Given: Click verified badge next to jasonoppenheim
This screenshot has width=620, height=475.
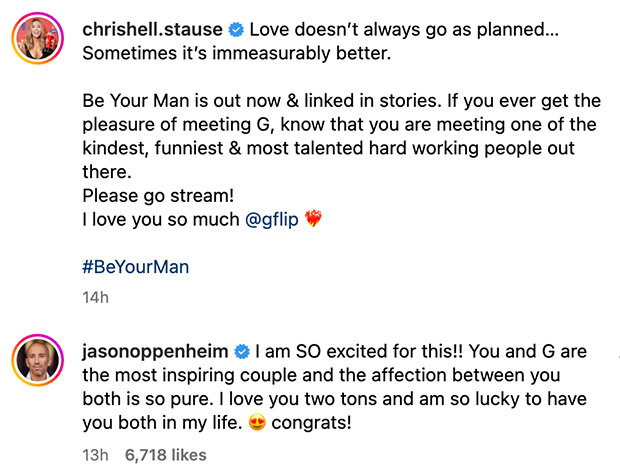Looking at the screenshot, I should [241, 353].
